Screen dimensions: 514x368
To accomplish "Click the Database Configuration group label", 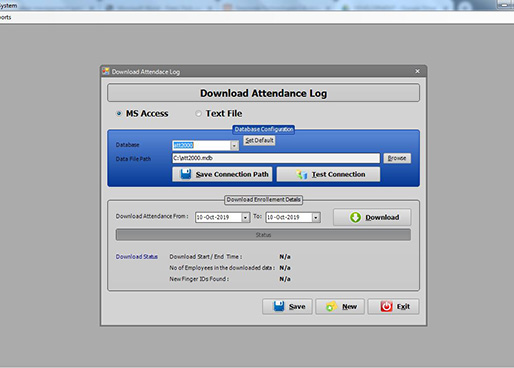I will [263, 129].
